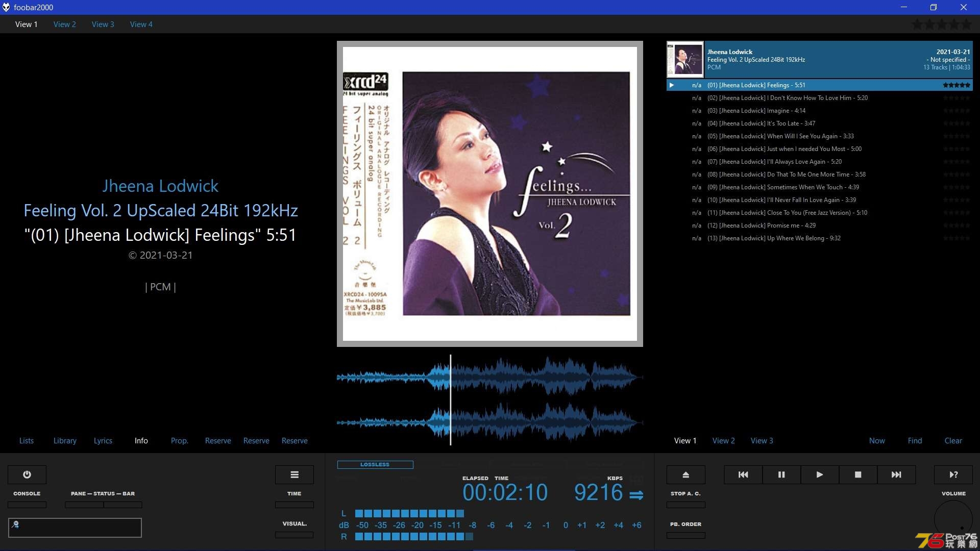Toggle the PANE indicator bar

tap(84, 505)
